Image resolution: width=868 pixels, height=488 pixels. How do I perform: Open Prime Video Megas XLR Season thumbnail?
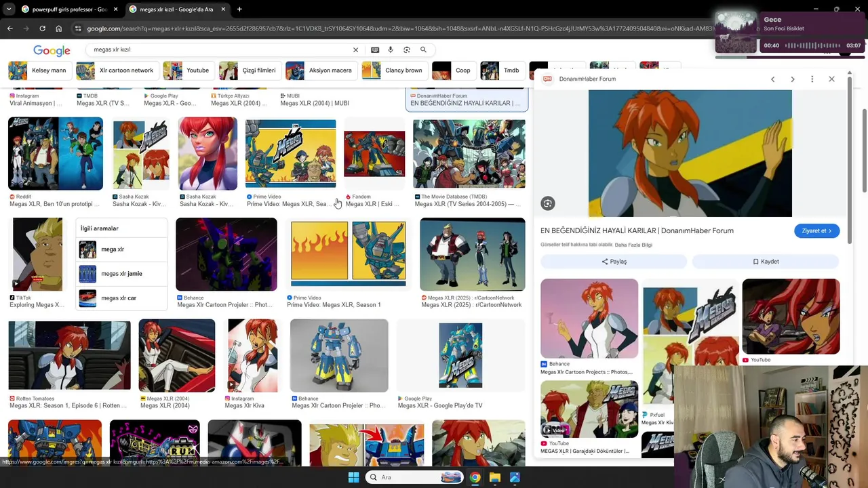(x=290, y=154)
